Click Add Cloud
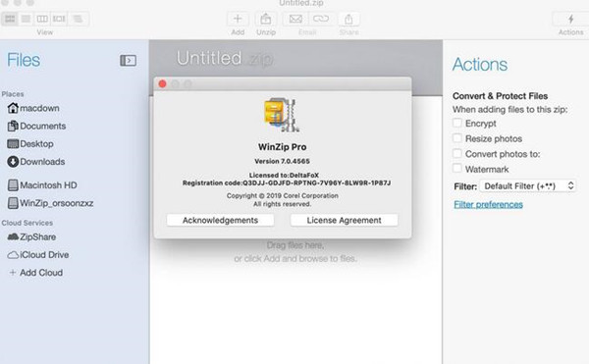Viewport: 589px width, 364px height. [x=35, y=273]
